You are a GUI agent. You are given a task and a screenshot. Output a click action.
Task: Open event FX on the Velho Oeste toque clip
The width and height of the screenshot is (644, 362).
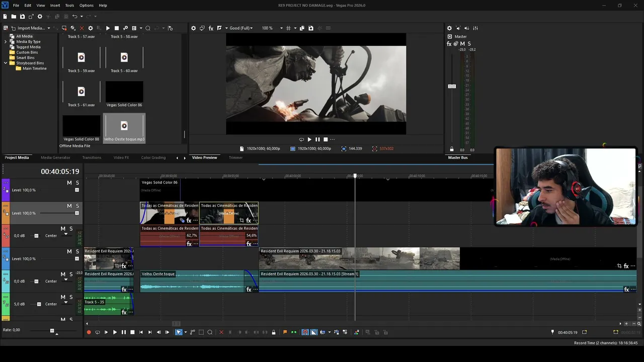tap(249, 290)
